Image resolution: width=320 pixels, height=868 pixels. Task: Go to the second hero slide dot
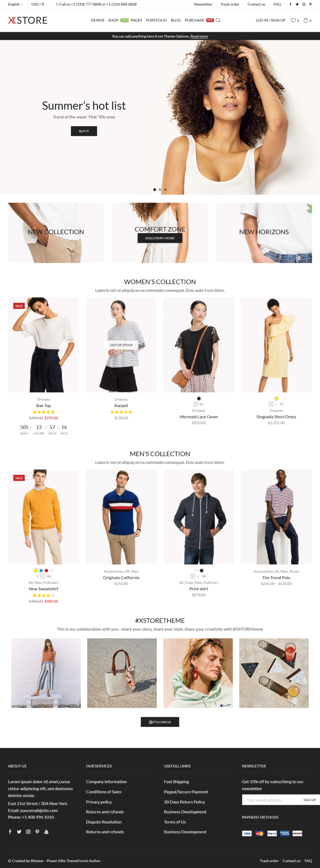[160, 190]
